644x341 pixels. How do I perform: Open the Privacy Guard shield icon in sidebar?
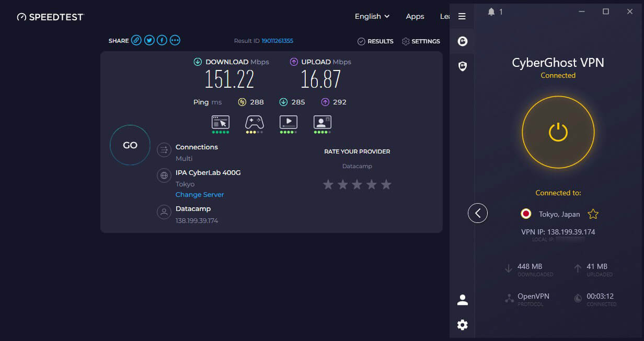point(462,66)
